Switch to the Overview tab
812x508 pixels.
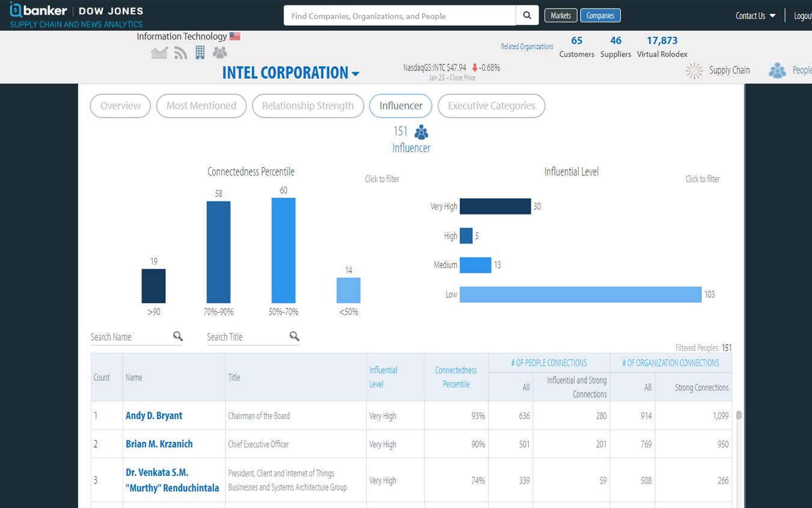pos(120,106)
